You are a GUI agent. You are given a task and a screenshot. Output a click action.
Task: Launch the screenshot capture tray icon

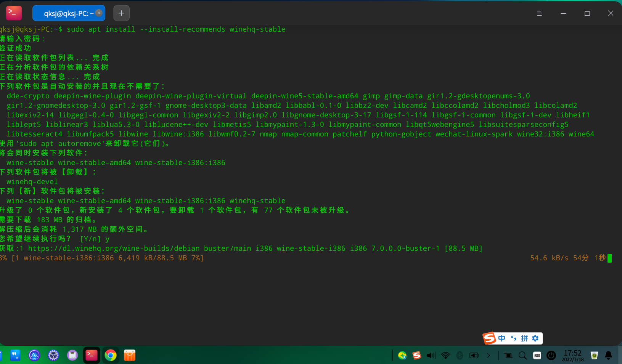[x=508, y=356]
